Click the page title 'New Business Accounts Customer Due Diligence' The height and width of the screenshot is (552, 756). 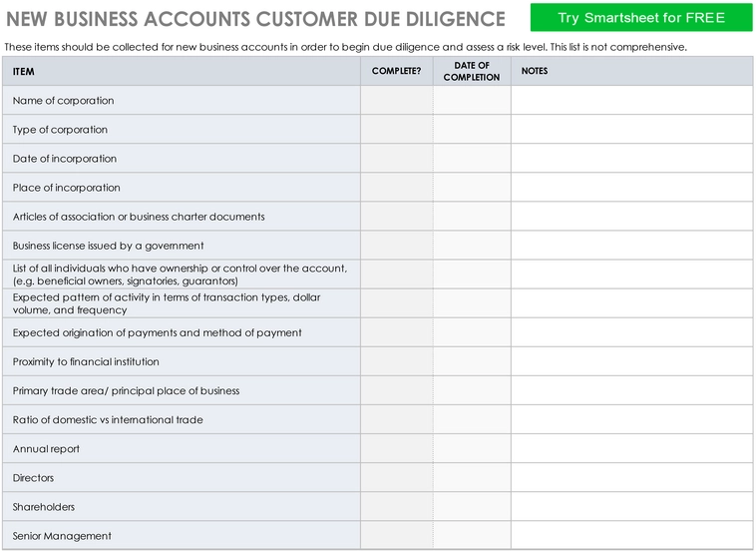click(255, 19)
